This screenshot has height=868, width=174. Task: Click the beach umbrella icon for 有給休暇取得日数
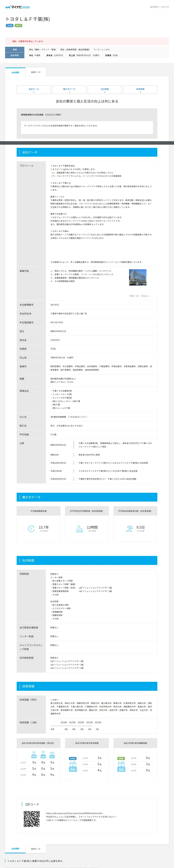(x=129, y=529)
